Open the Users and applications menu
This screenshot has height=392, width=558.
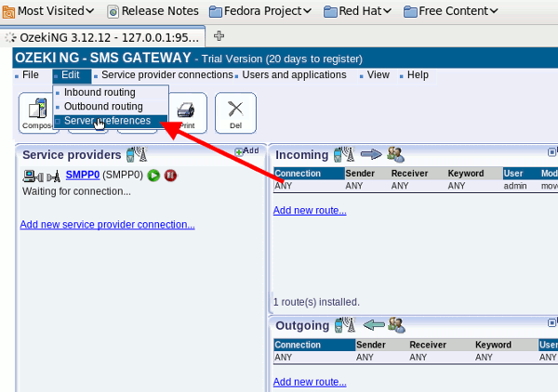click(x=294, y=75)
